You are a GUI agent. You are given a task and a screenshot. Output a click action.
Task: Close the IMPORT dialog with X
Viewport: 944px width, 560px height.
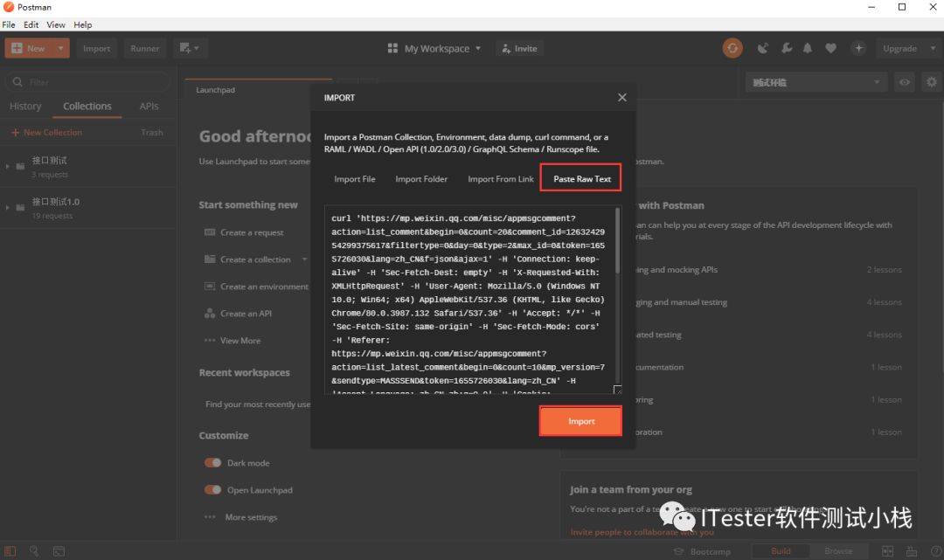coord(622,98)
